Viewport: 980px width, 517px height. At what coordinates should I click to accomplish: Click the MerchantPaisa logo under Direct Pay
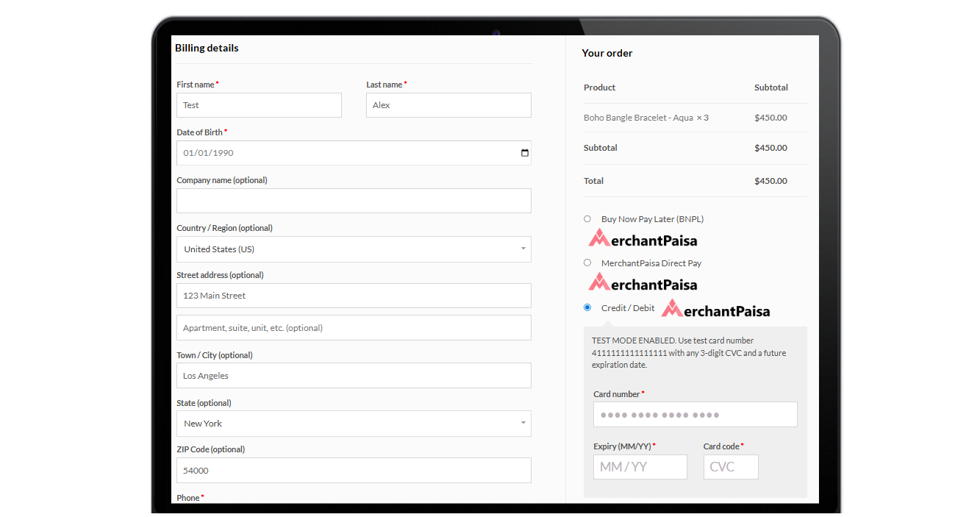tap(643, 282)
